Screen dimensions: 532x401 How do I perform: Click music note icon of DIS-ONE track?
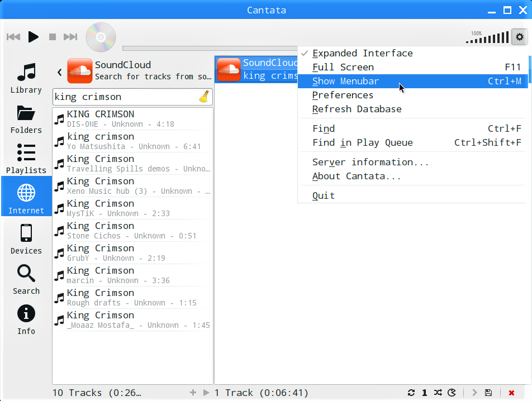59,120
